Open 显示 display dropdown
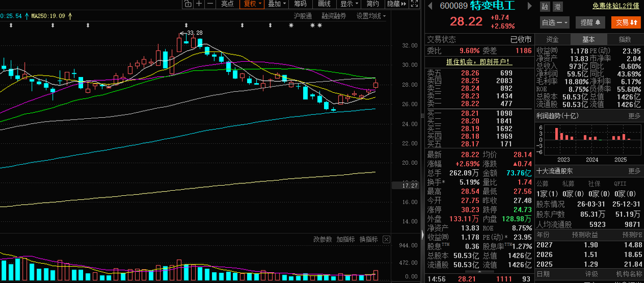The width and height of the screenshot is (644, 283). 348,4
